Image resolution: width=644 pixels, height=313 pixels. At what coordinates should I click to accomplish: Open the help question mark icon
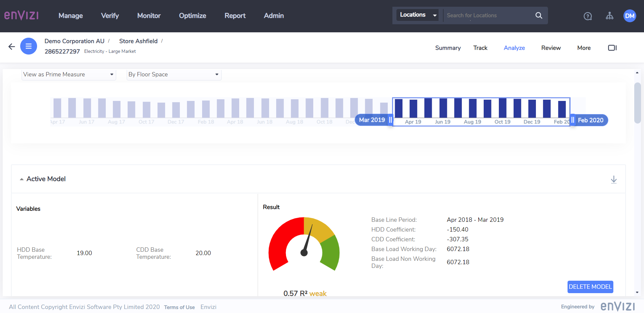tap(588, 16)
